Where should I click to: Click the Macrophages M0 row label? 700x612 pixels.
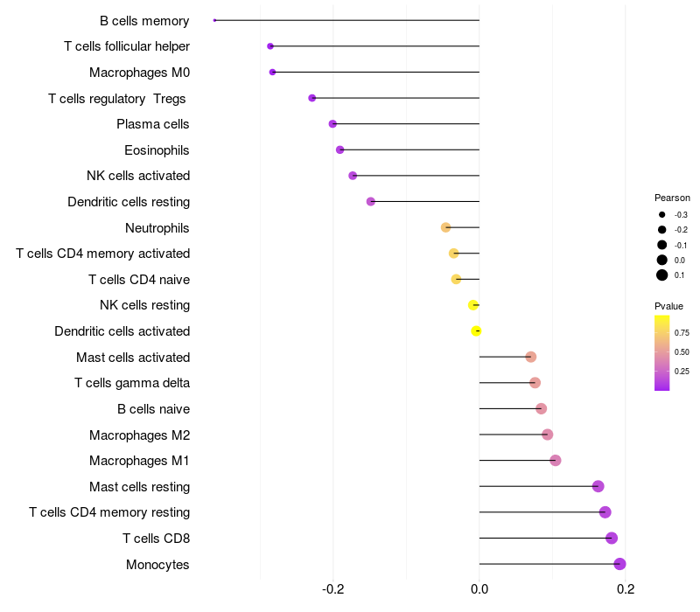[x=139, y=72]
